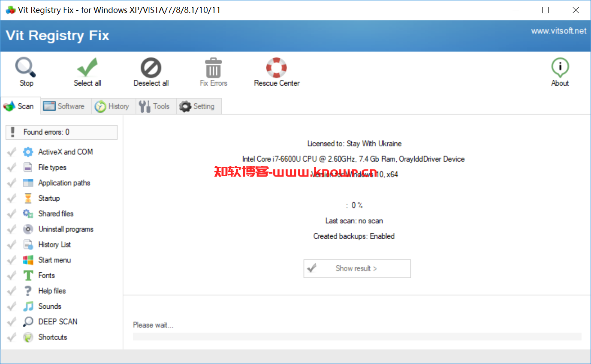Click the Show result button
Screen dimensions: 591x364
click(357, 268)
